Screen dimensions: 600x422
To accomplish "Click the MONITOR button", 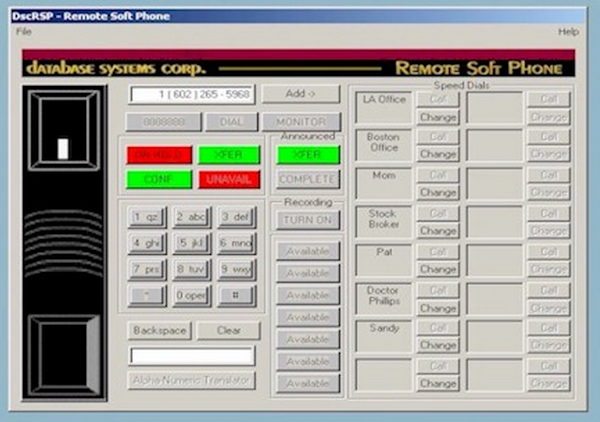I will (294, 122).
